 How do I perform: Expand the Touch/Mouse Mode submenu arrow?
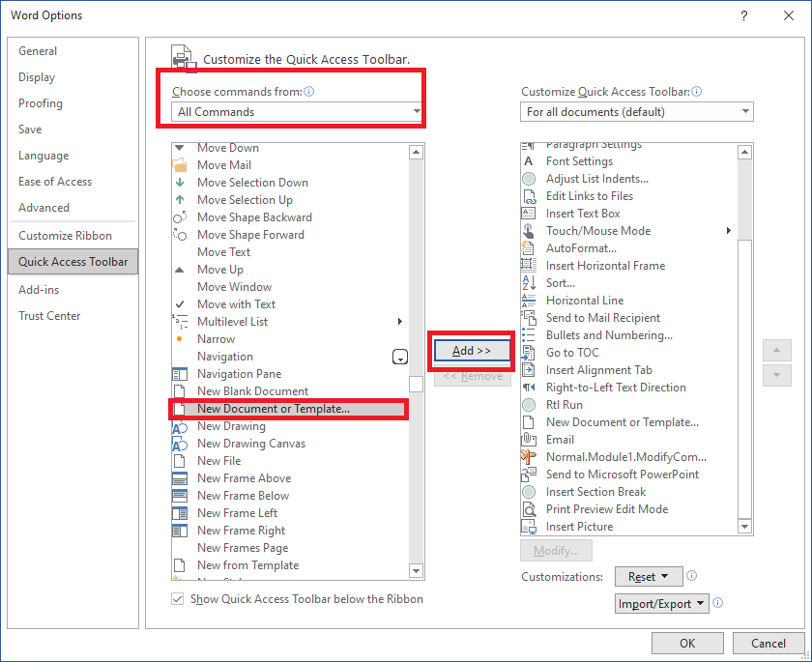point(728,231)
